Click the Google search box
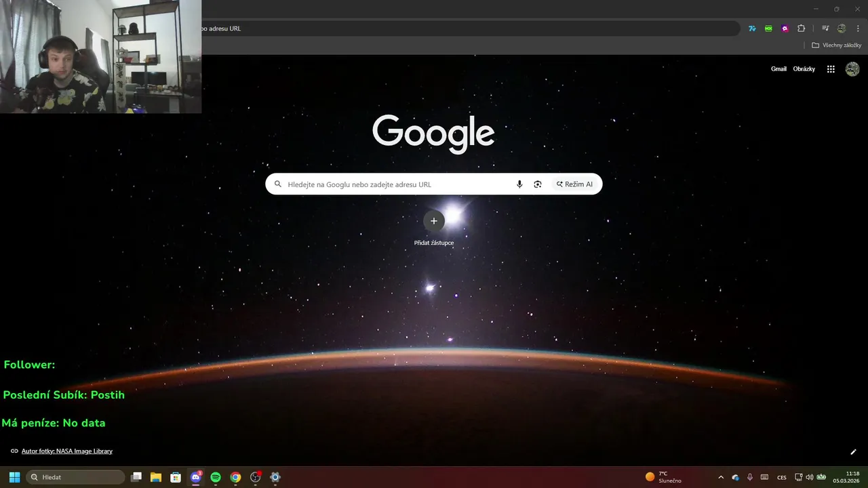Image resolution: width=868 pixels, height=488 pixels. coord(434,184)
